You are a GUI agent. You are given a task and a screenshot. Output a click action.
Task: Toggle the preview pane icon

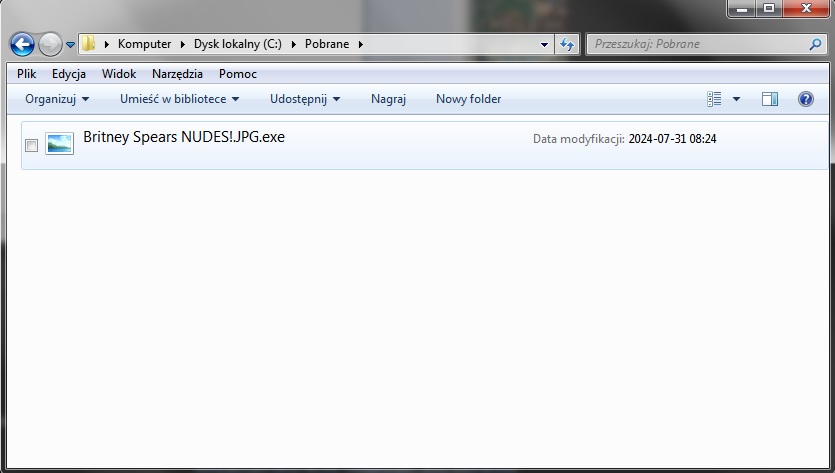coord(769,99)
